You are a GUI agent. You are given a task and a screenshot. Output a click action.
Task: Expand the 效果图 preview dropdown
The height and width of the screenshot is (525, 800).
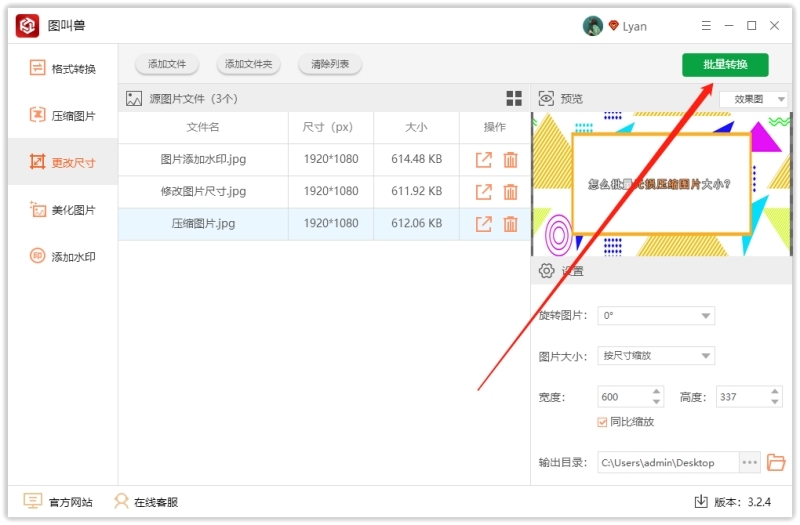pyautogui.click(x=754, y=99)
